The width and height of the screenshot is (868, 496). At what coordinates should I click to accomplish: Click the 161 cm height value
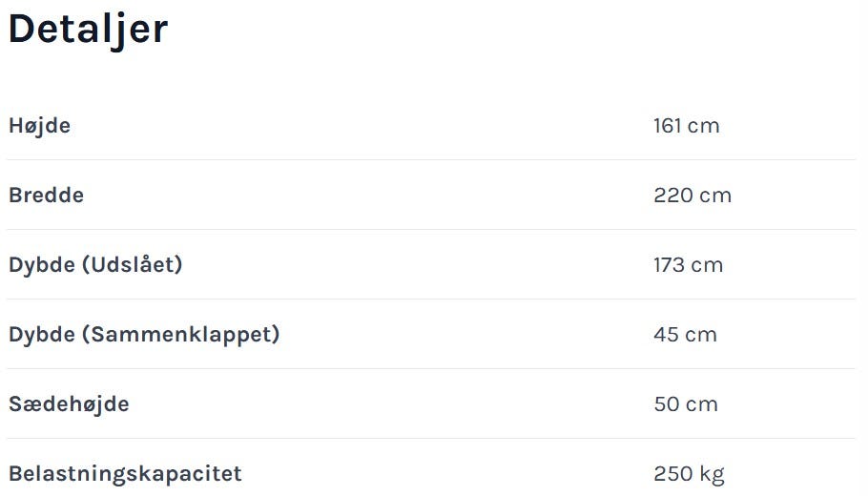coord(686,125)
